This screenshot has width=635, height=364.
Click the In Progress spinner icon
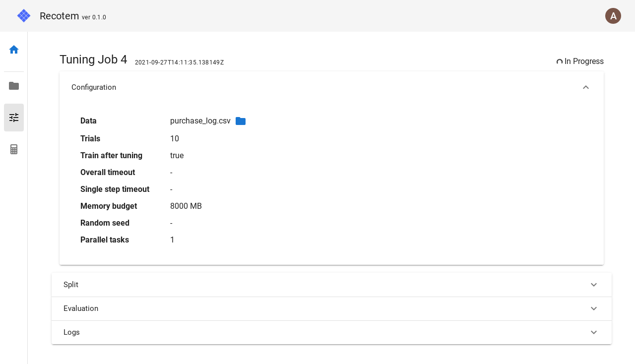click(x=560, y=61)
